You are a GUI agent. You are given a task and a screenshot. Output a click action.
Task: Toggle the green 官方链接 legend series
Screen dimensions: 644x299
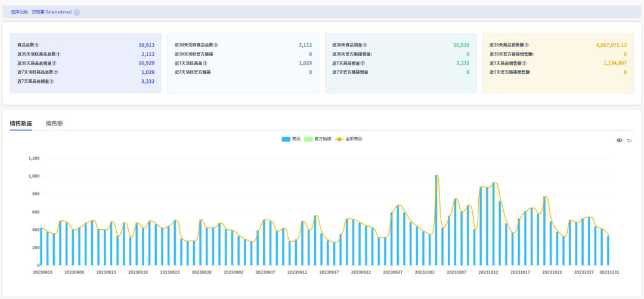(317, 139)
